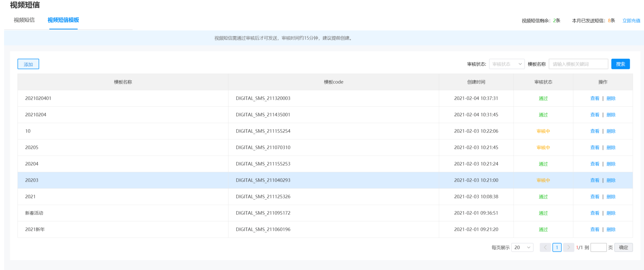Click timestamp 2021-02-01 09:21:20
This screenshot has width=644, height=270.
pos(476,229)
